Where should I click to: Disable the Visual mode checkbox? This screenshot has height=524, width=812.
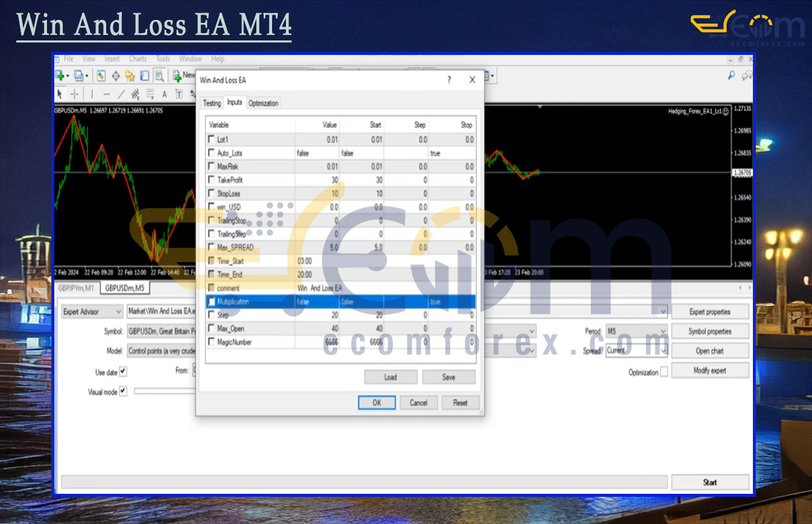pos(123,392)
